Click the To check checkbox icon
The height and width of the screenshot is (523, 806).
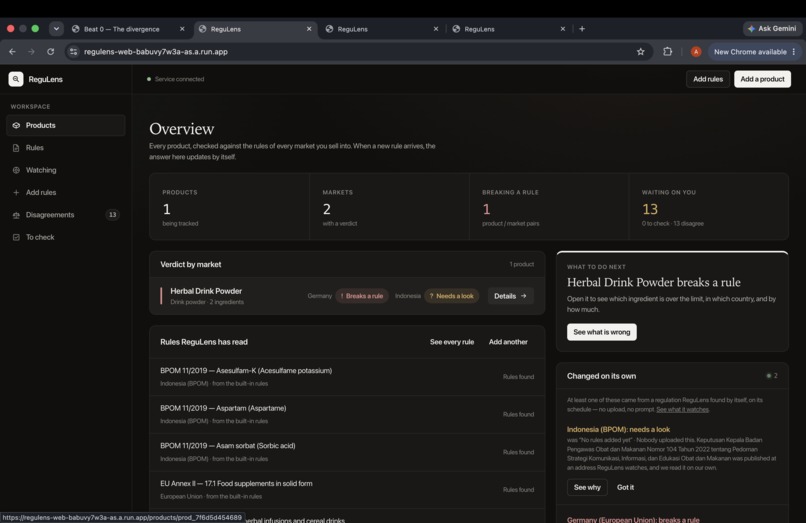(16, 237)
